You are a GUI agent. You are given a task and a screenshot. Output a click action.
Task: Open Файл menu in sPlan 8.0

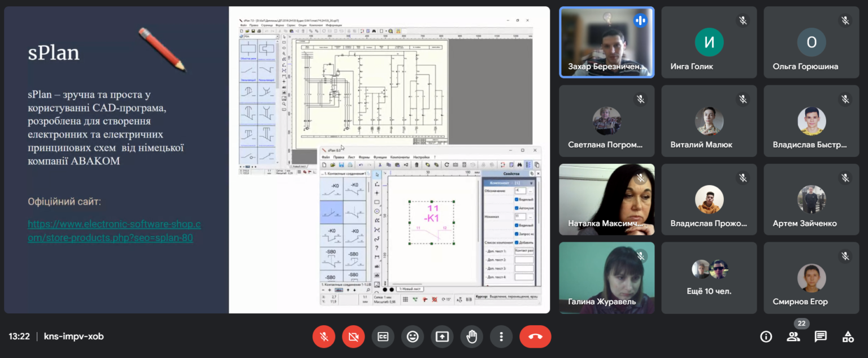tap(325, 157)
